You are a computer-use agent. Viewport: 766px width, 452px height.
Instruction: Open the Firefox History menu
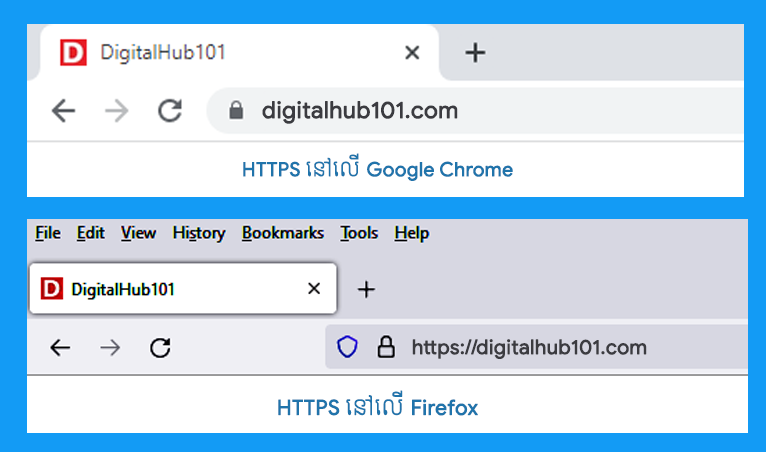(199, 233)
